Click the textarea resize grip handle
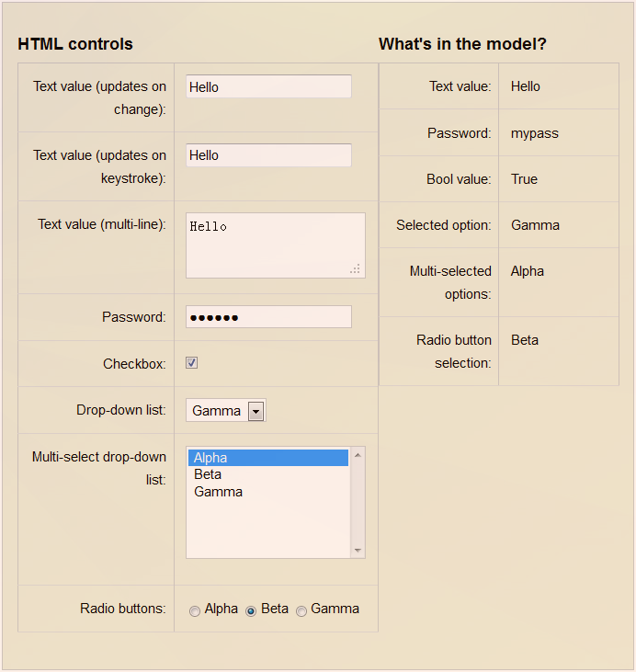Viewport: 636px width, 672px height. click(x=356, y=269)
